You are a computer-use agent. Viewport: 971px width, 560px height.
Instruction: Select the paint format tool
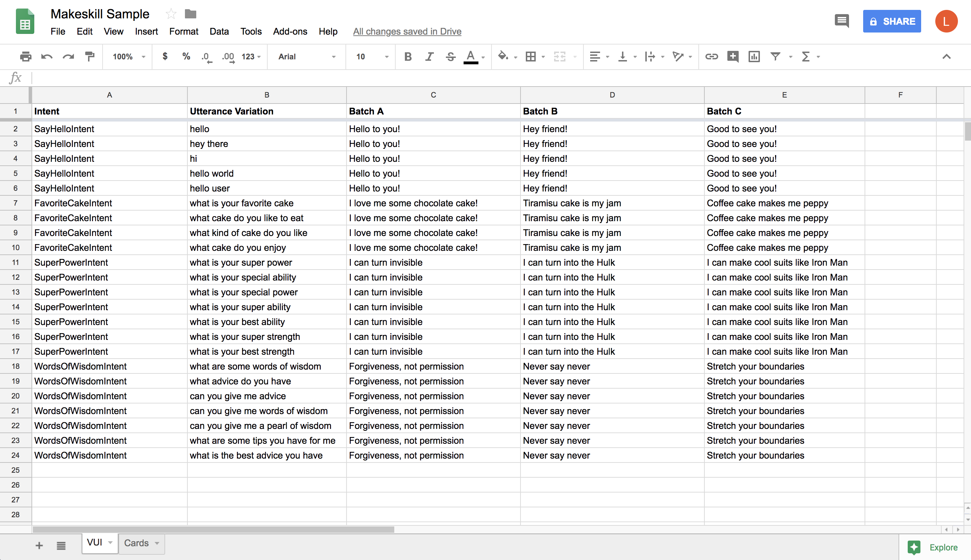click(x=90, y=57)
